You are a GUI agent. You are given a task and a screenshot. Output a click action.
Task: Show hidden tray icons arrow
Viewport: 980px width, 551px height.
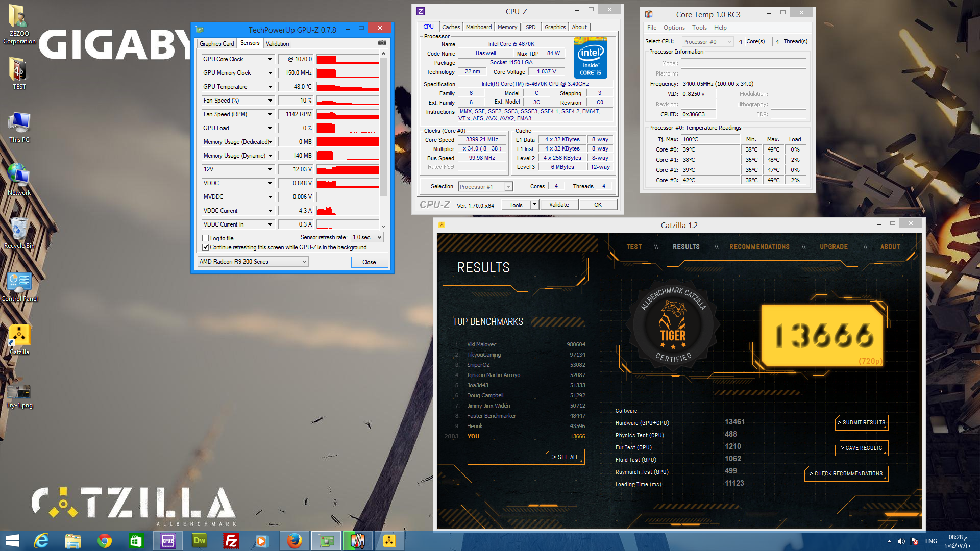pyautogui.click(x=889, y=541)
